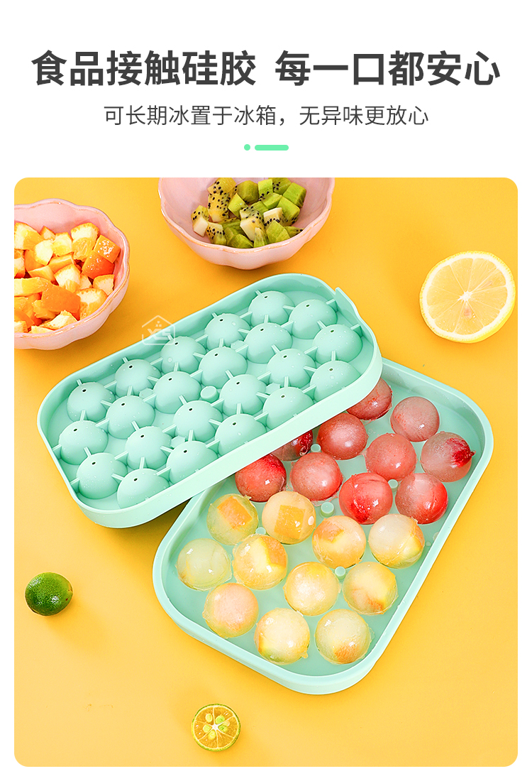The width and height of the screenshot is (532, 781).
Task: Click the halved kumquat at the bottom
Action: [x=216, y=727]
